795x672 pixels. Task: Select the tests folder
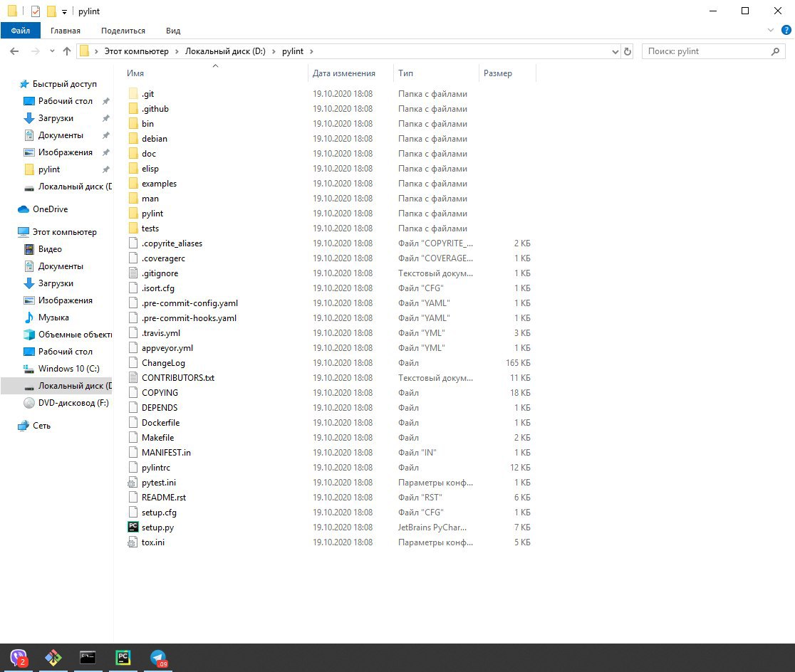pyautogui.click(x=150, y=229)
